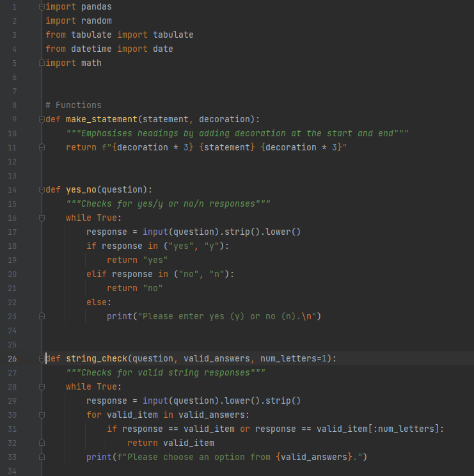Click the fold end marker beside import math
Image resolution: width=474 pixels, height=476 pixels.
42,63
